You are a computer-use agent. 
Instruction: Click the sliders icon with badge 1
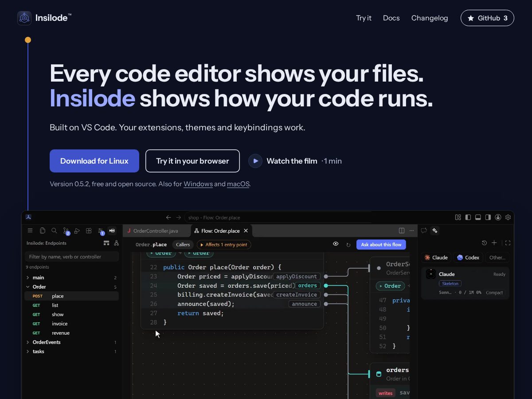(101, 231)
